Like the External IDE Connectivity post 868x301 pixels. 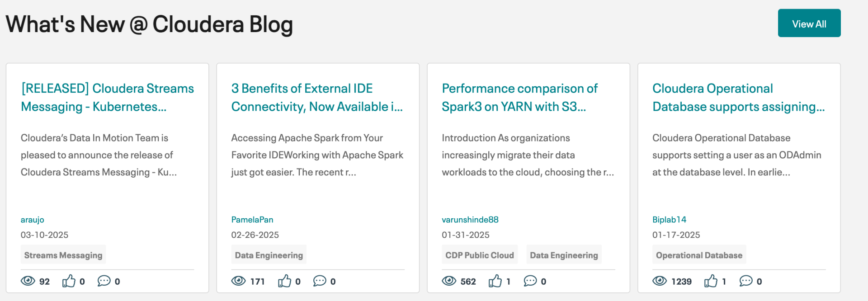284,281
